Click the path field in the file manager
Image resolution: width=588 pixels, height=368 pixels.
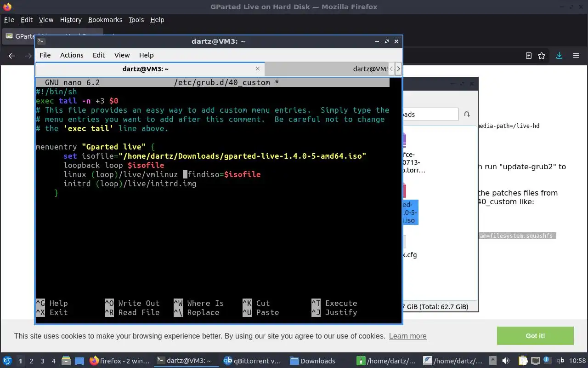click(430, 114)
